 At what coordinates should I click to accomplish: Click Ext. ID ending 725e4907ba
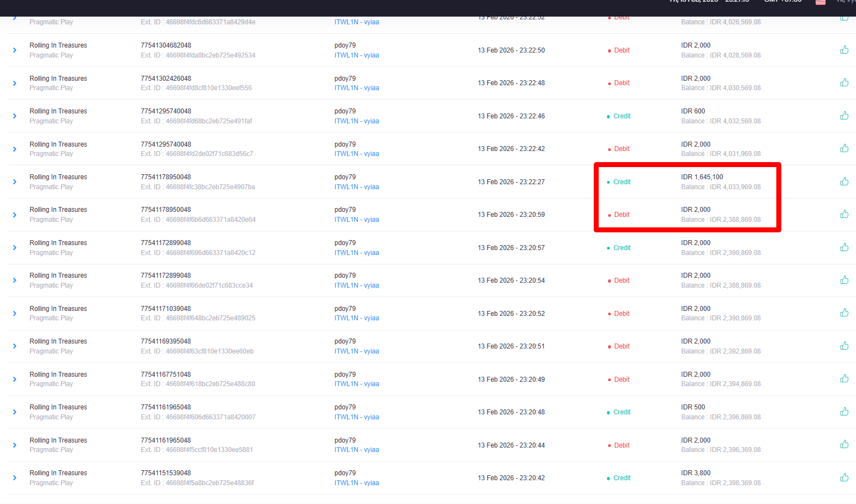coord(198,187)
